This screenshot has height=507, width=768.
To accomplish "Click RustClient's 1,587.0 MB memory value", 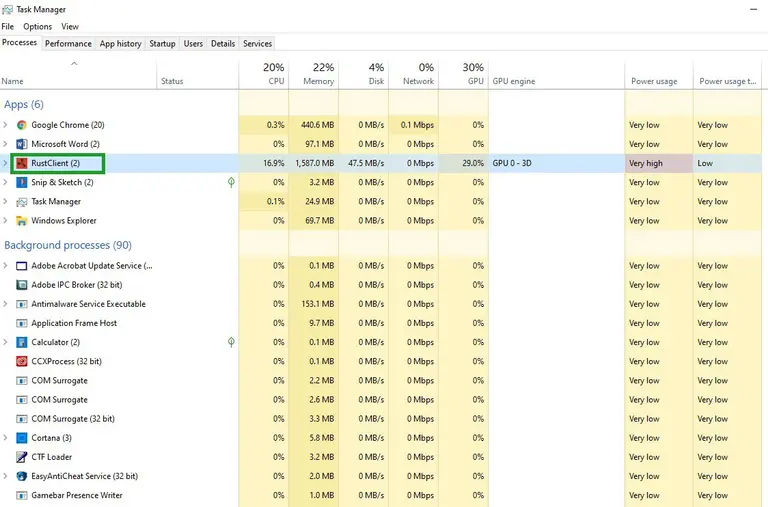I will 314,163.
